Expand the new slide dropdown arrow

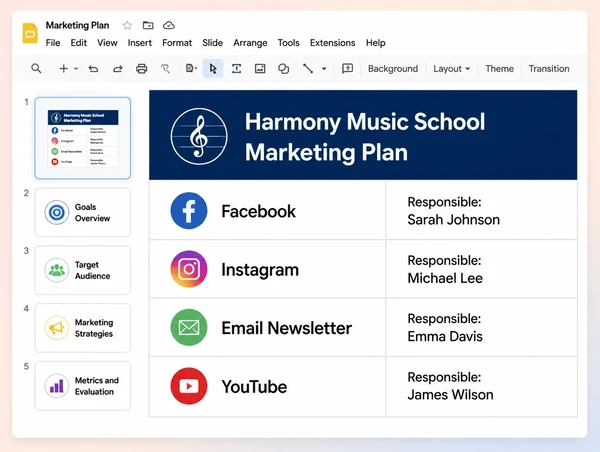76,69
